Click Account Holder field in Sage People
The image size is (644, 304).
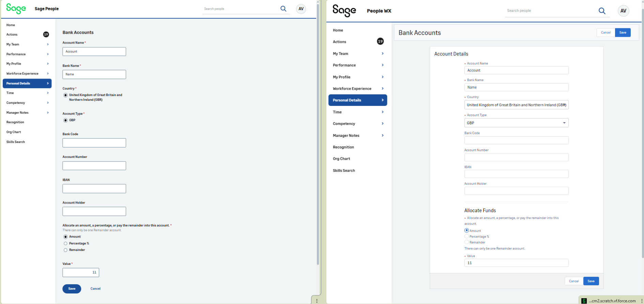[94, 211]
